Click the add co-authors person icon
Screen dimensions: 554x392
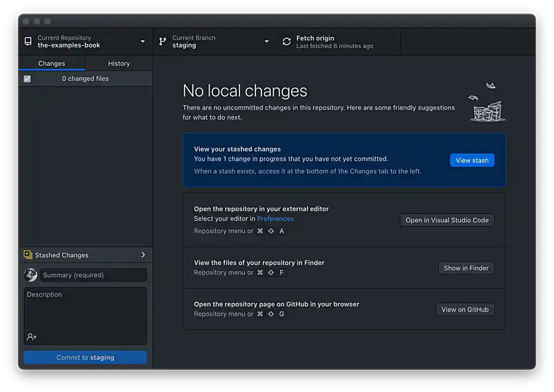tap(31, 337)
